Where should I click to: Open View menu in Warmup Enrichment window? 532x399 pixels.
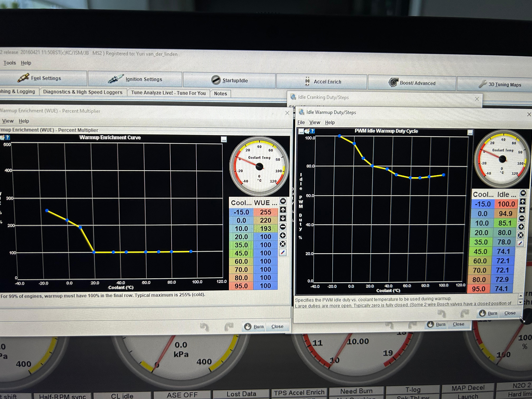(x=8, y=121)
